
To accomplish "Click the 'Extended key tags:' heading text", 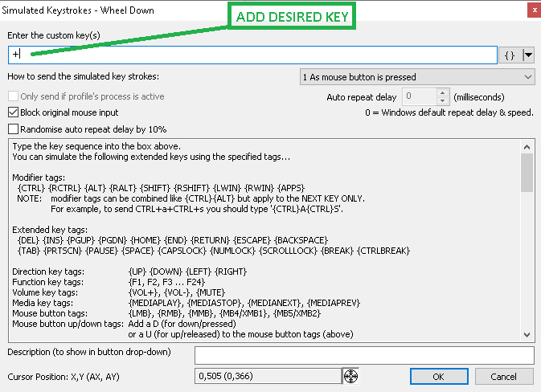I will pos(50,230).
